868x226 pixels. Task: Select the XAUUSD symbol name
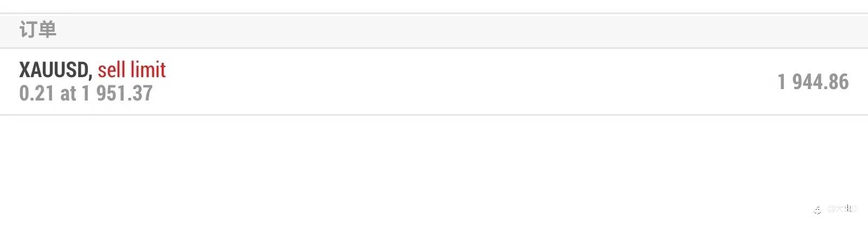coord(54,70)
